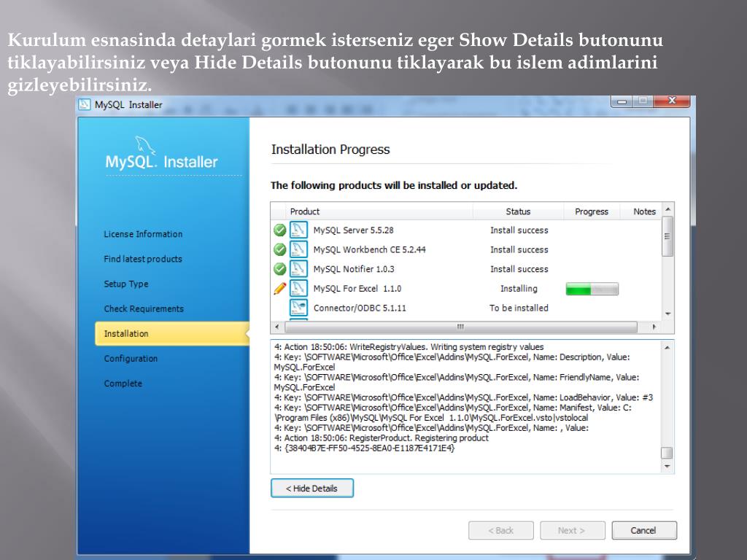Click the MySQL dolphin logo in sidebar
The height and width of the screenshot is (560, 747).
click(145, 145)
